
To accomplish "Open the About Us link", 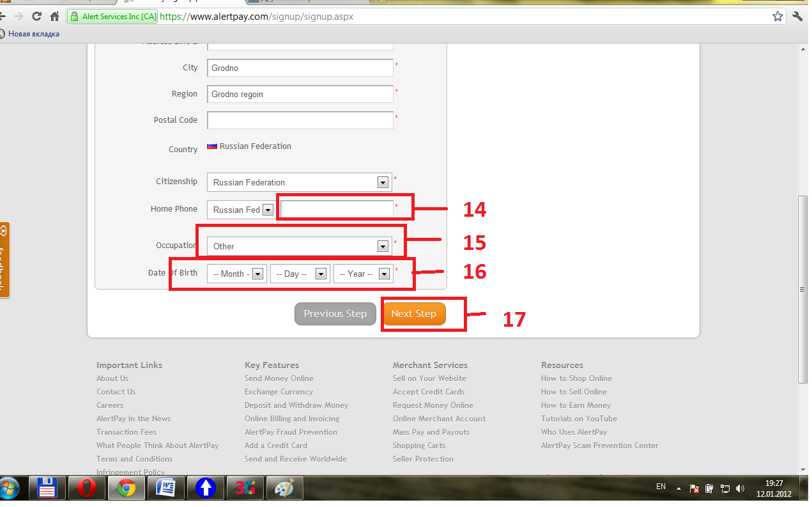I will coord(112,378).
